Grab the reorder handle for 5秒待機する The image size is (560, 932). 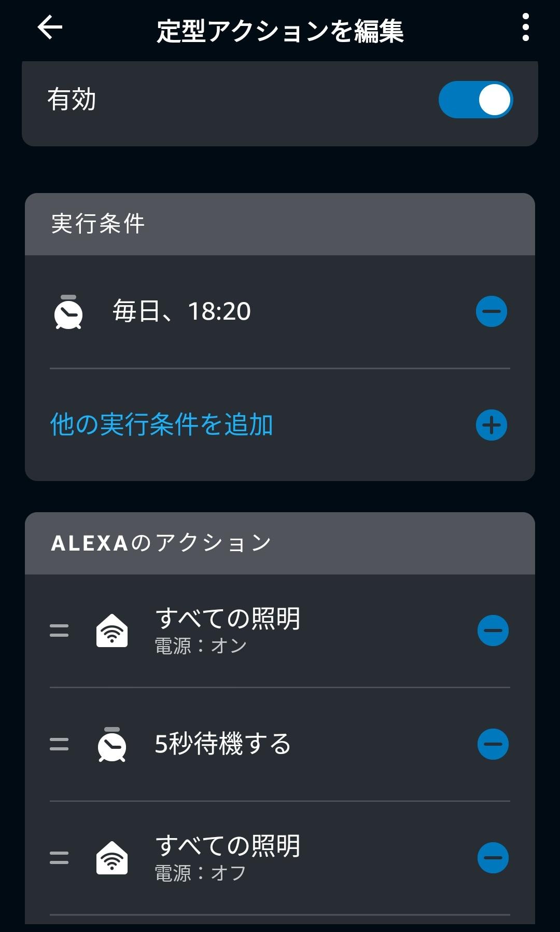click(59, 744)
